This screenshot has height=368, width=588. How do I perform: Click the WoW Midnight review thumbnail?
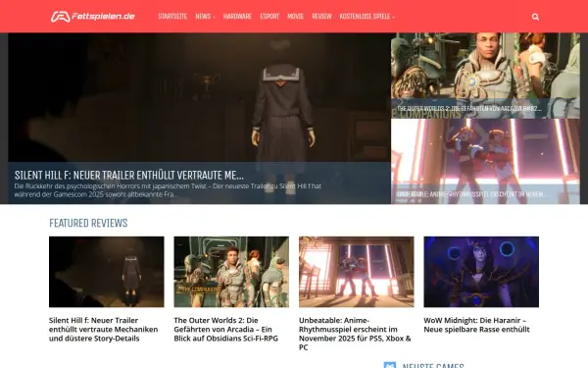tap(481, 272)
